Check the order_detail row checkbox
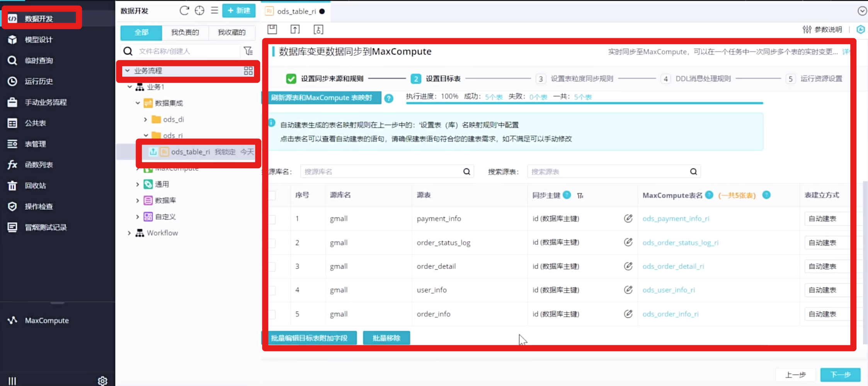 pyautogui.click(x=272, y=266)
